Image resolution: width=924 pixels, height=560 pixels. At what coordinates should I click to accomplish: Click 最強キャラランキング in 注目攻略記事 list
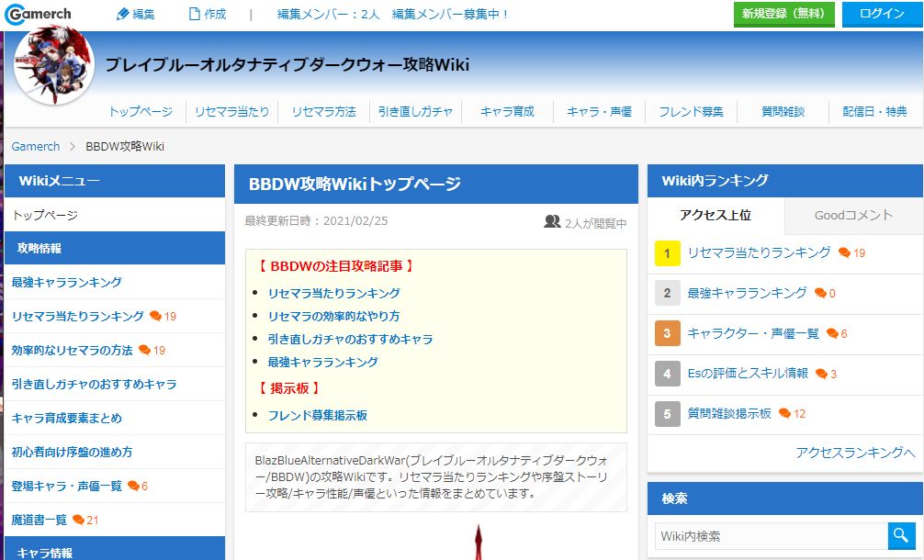tap(323, 362)
